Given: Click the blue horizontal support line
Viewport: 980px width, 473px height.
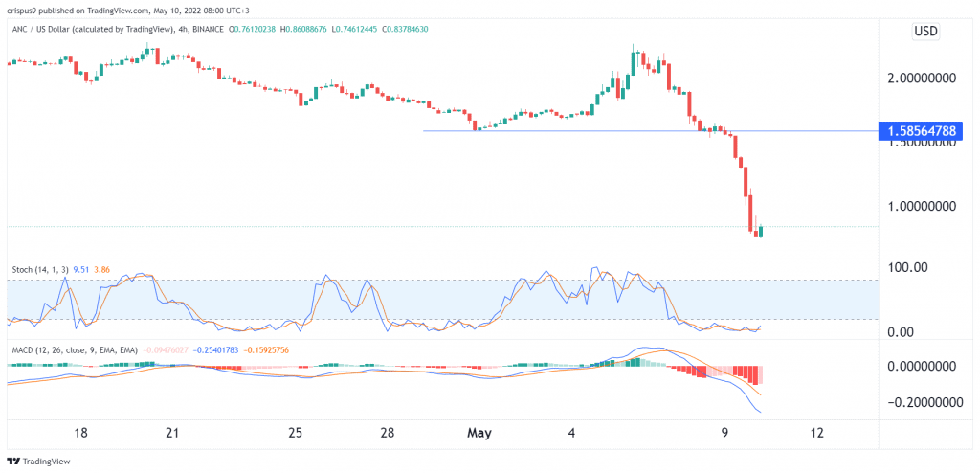Looking at the screenshot, I should (650, 131).
